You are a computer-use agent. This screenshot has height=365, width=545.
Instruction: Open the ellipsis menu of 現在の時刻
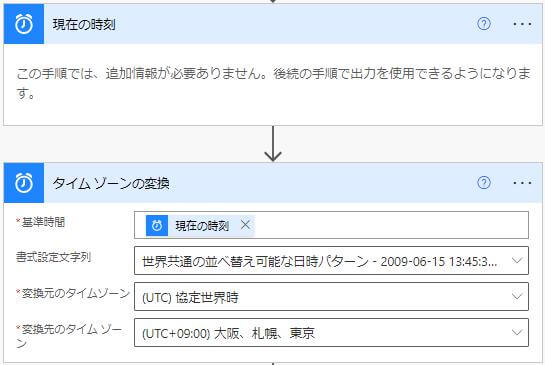[522, 24]
